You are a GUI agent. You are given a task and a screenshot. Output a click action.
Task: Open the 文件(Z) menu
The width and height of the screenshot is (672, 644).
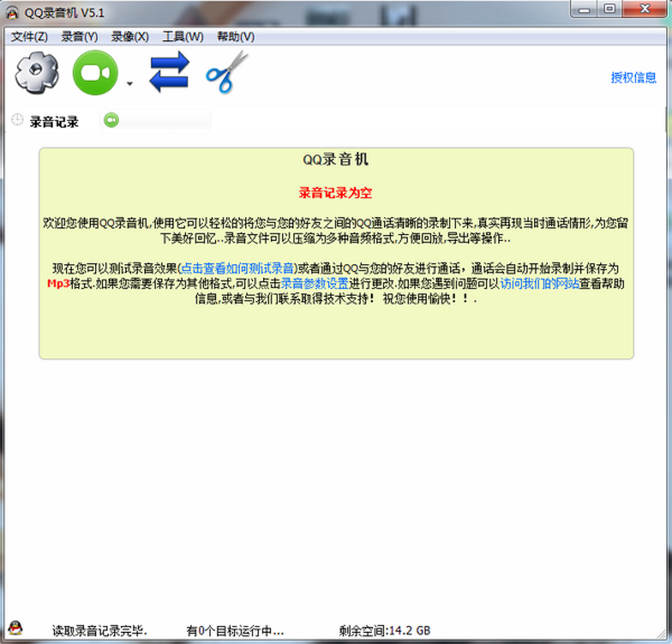click(30, 36)
